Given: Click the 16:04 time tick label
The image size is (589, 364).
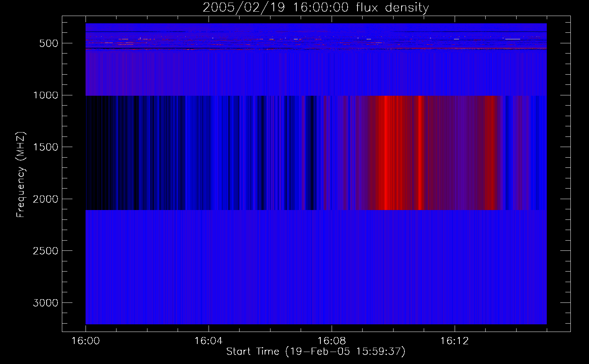Looking at the screenshot, I should [209, 341].
